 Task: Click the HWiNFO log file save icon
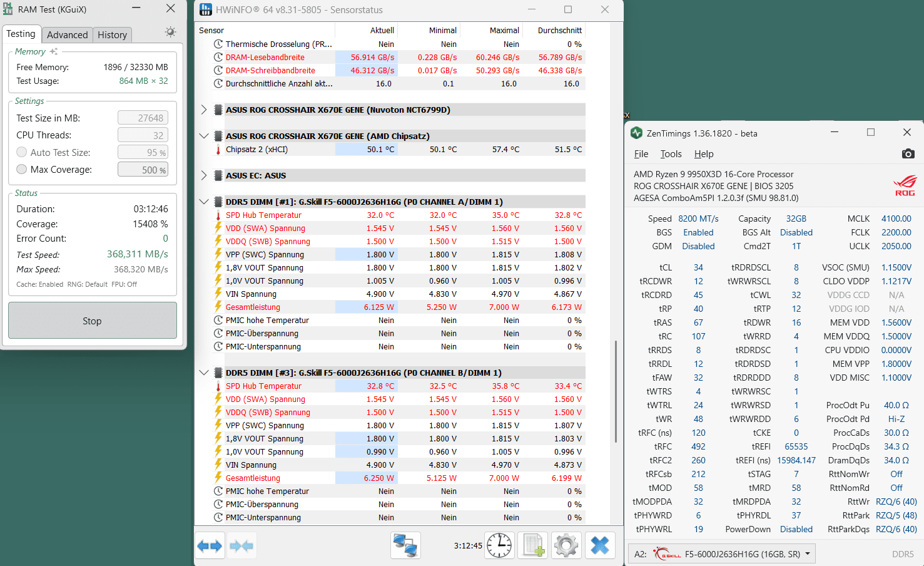click(533, 545)
